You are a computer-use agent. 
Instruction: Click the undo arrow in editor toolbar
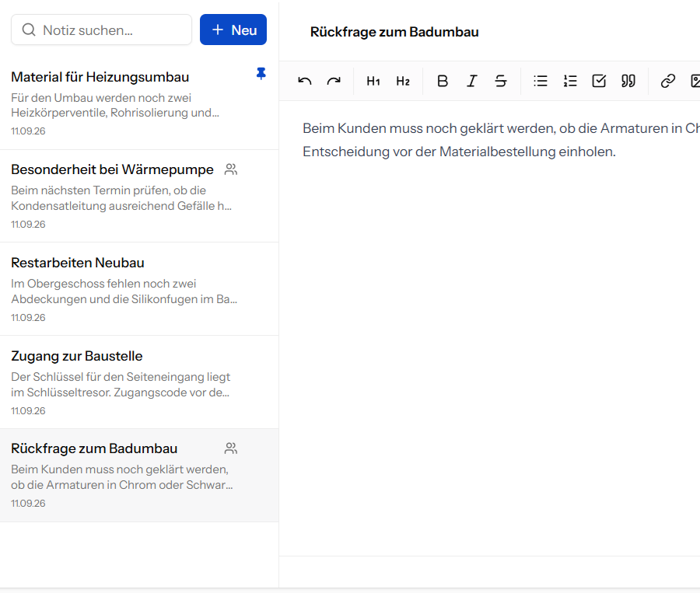pos(304,81)
